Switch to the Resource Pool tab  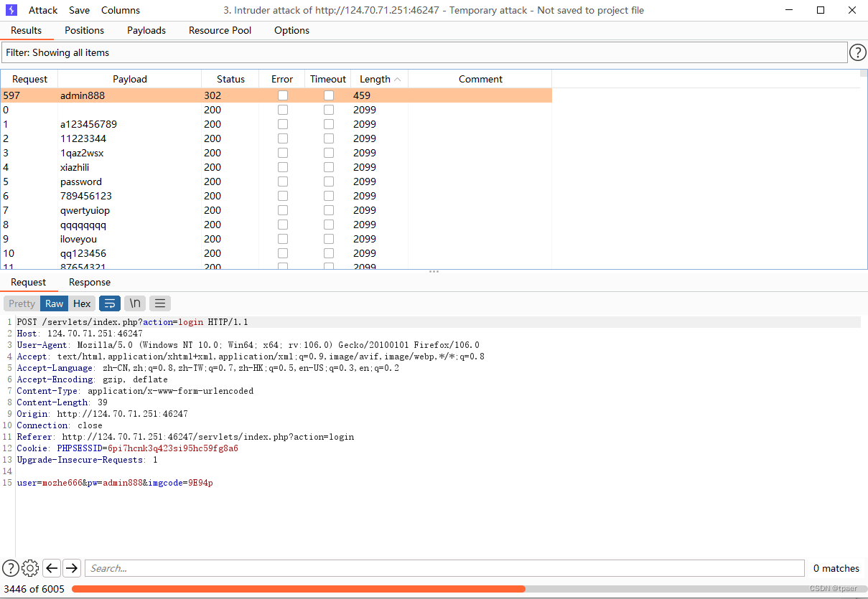(220, 30)
